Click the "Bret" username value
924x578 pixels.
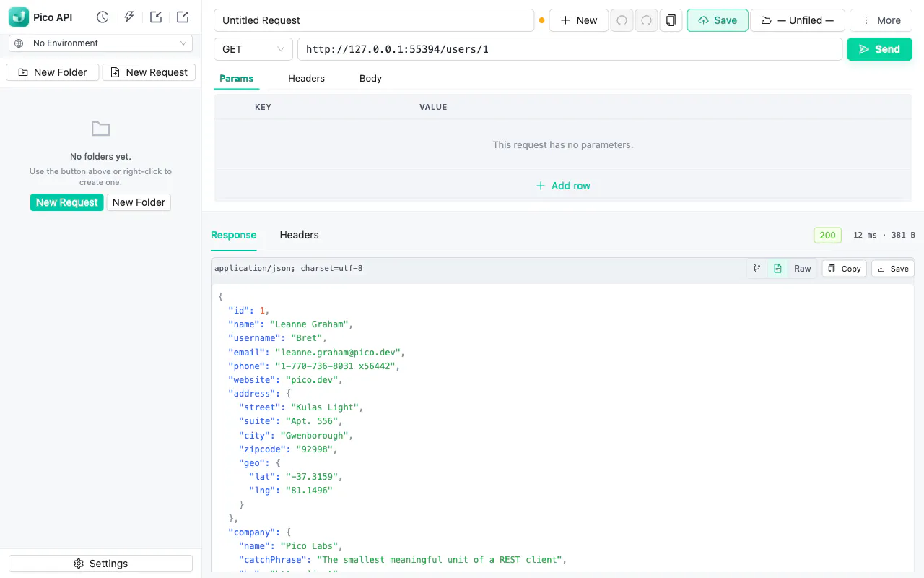coord(307,338)
